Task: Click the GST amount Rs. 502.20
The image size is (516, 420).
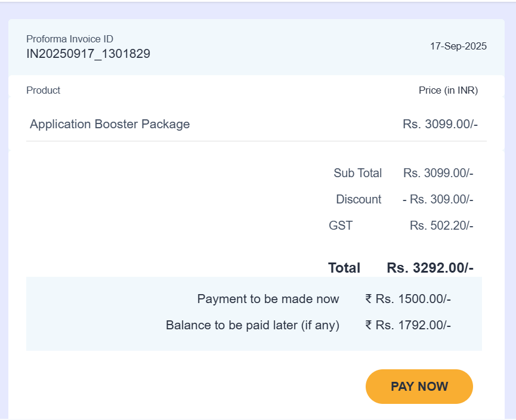Action: pos(441,226)
